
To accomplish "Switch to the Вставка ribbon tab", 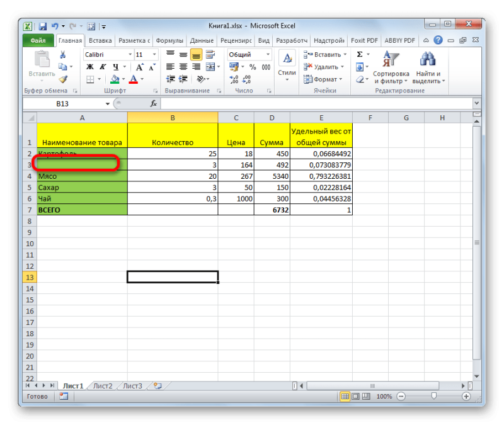I will tap(100, 40).
